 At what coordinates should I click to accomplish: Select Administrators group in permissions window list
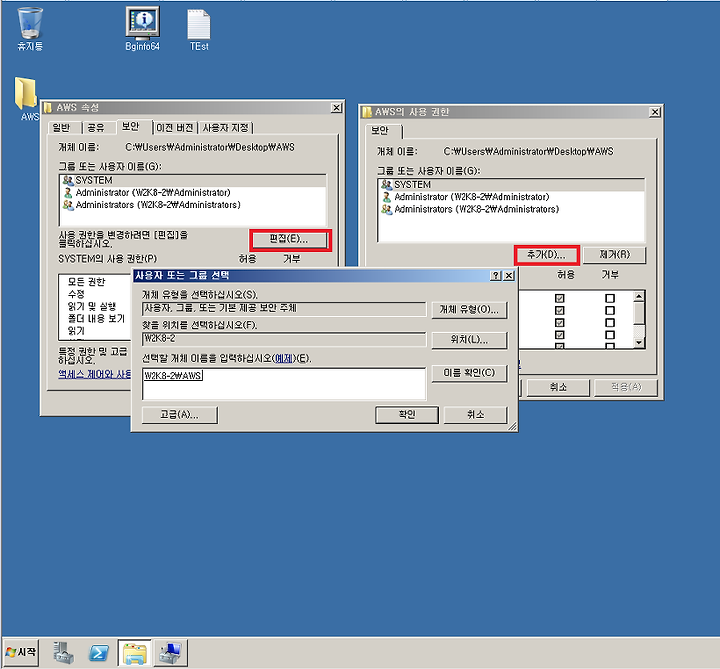click(511, 209)
